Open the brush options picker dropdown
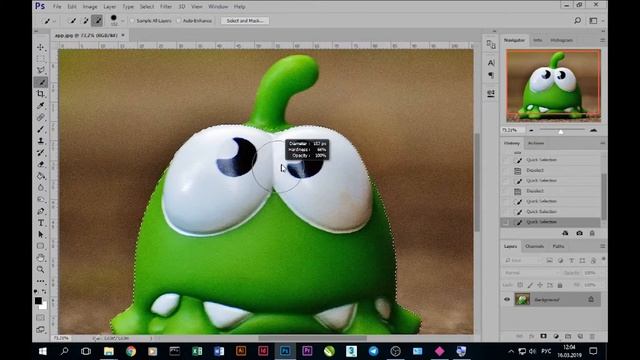Viewport: 640px width, 360px height. (x=122, y=21)
